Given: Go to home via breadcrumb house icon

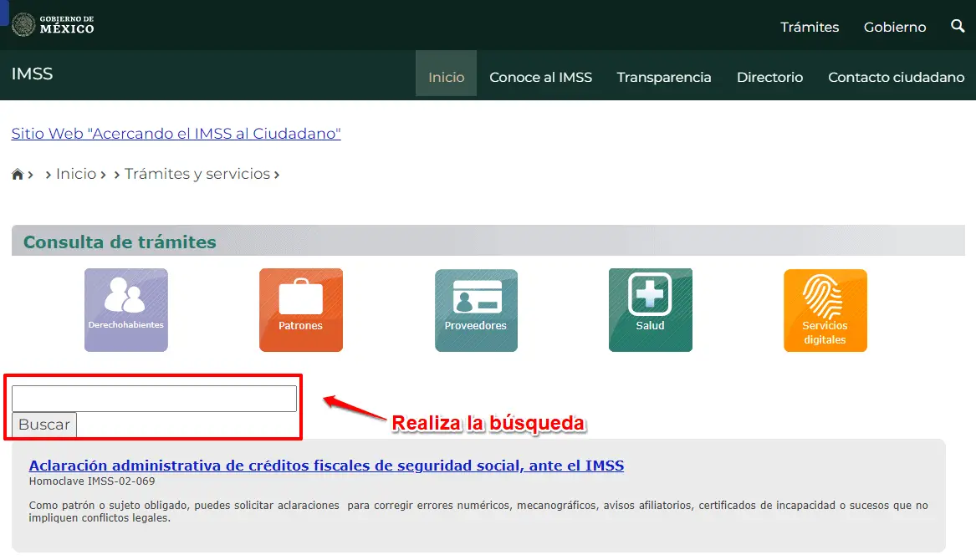Looking at the screenshot, I should [18, 174].
